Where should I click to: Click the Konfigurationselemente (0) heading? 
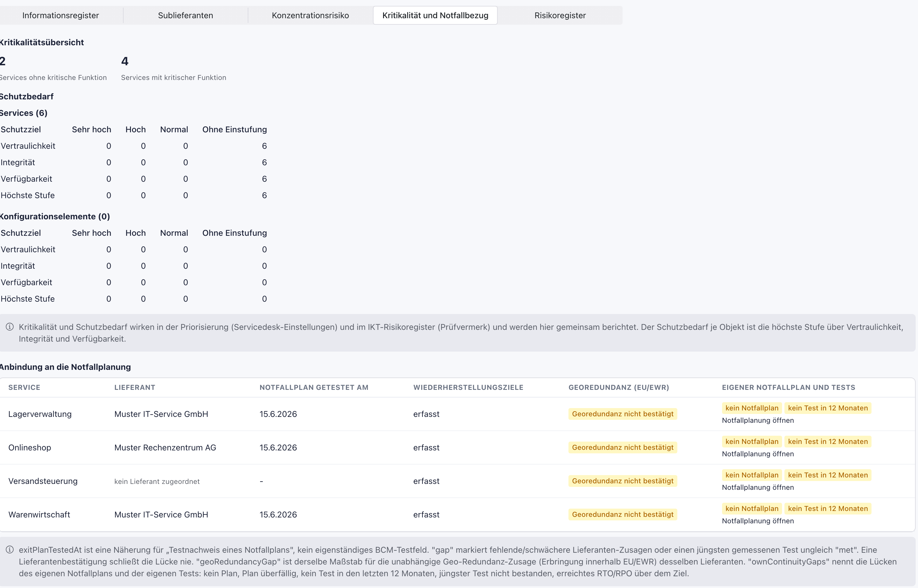point(55,216)
